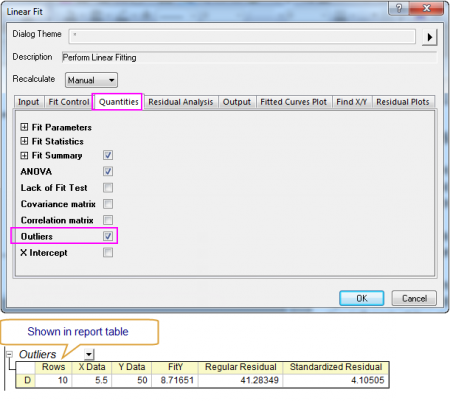Expand the Fit Parameters plus icon
450x401 pixels.
(x=24, y=127)
